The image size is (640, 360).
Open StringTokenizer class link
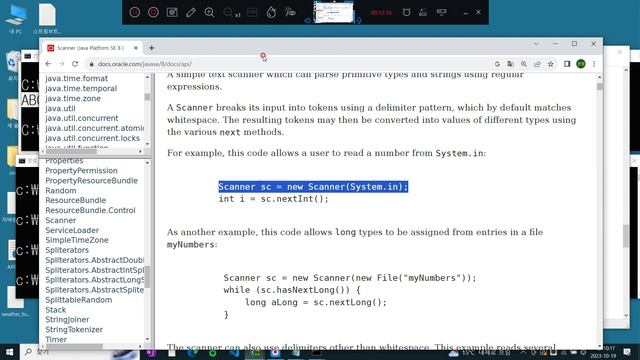coord(74,330)
